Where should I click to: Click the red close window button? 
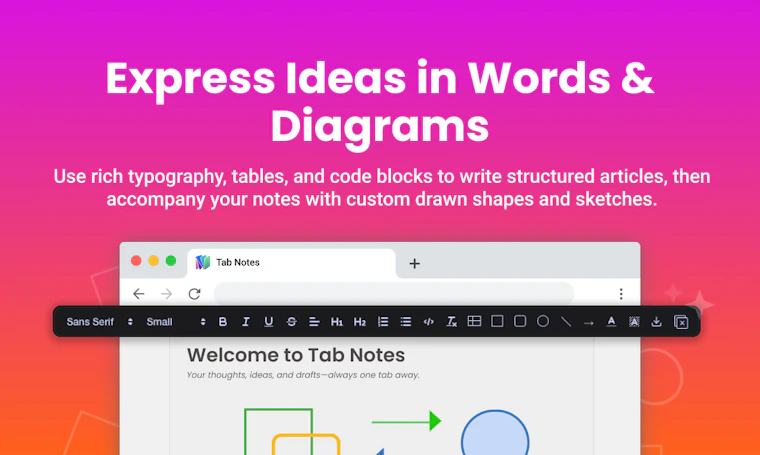[136, 261]
